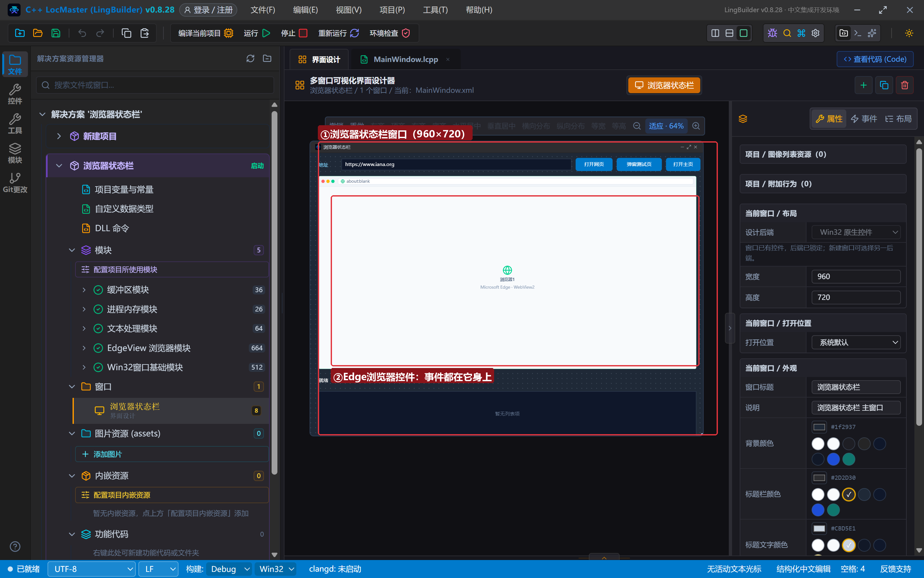Toggle the light/dark theme sun icon
This screenshot has width=924, height=578.
tap(909, 33)
